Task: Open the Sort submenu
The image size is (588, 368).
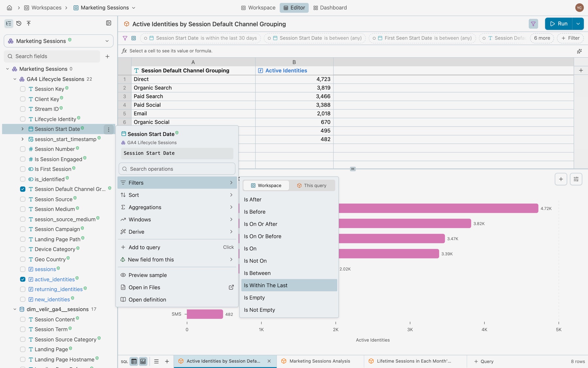Action: [x=177, y=195]
